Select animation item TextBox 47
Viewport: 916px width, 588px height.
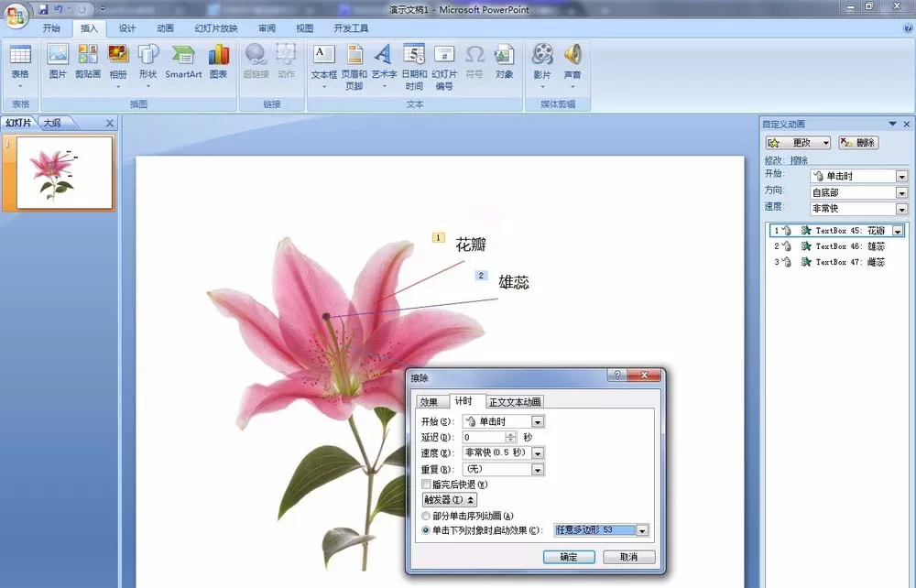[x=836, y=262]
